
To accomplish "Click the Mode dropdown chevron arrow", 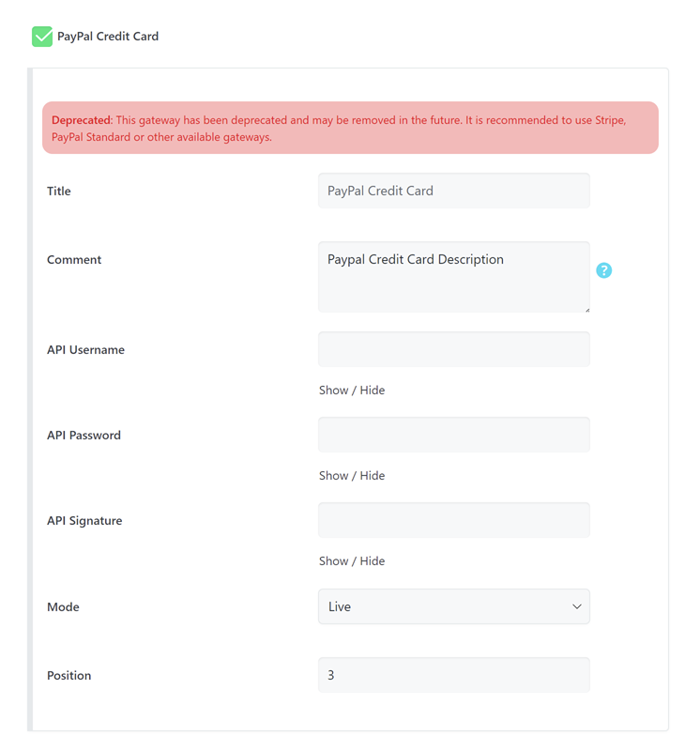I will [x=576, y=607].
